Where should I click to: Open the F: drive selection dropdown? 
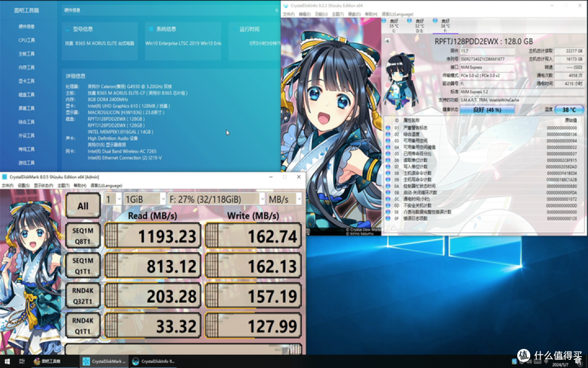216,199
